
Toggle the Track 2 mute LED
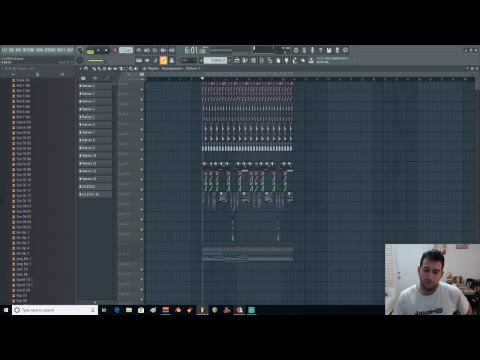(142, 99)
